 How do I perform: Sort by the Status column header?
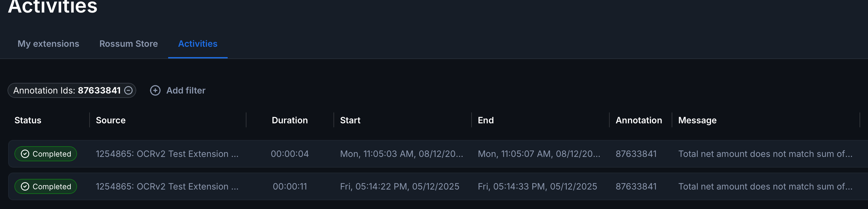(x=28, y=121)
